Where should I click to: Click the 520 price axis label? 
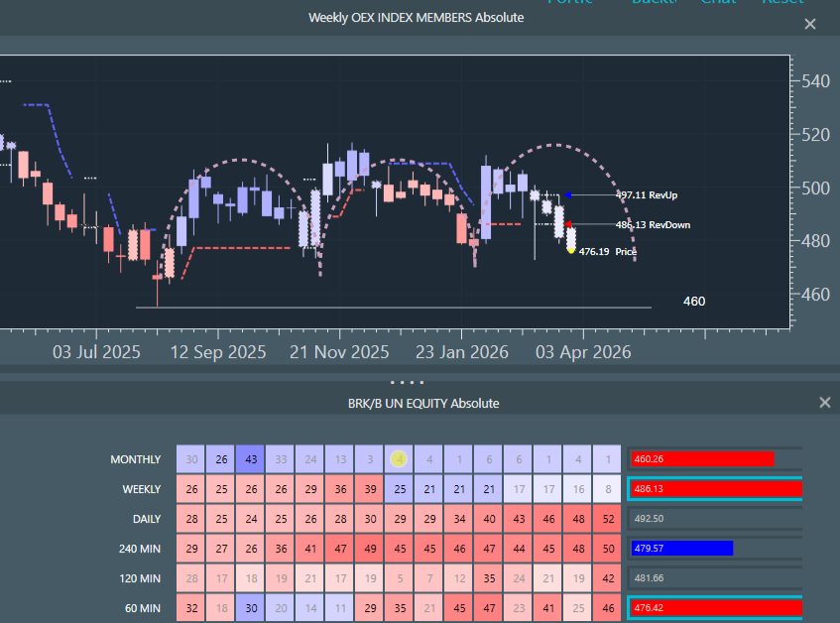click(x=815, y=135)
